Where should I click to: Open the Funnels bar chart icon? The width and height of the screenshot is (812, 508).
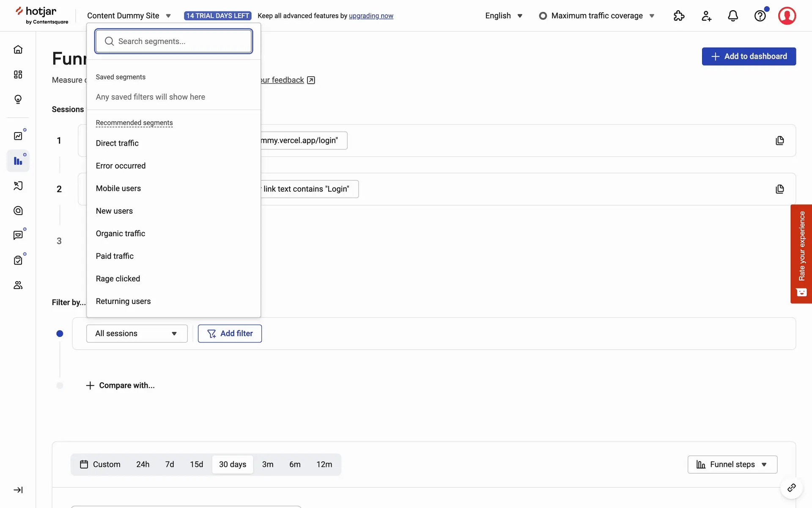(x=18, y=161)
